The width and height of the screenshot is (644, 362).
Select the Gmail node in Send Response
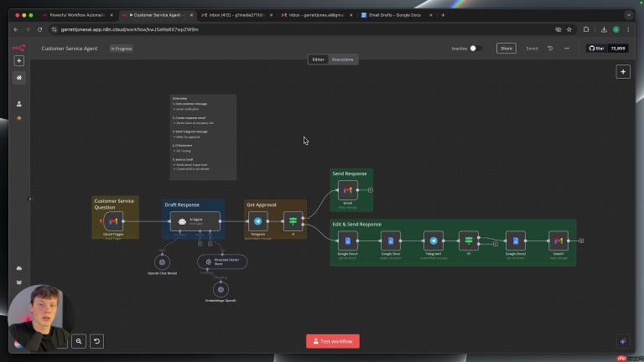click(348, 190)
